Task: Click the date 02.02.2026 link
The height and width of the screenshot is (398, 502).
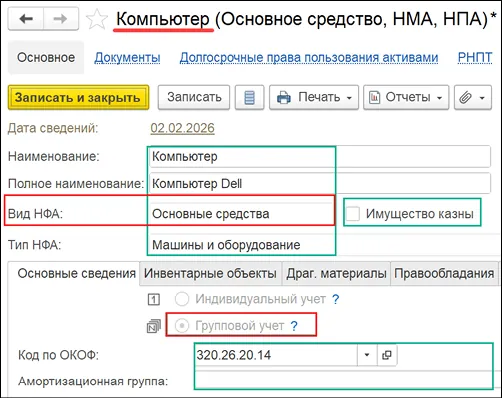Action: 182,128
